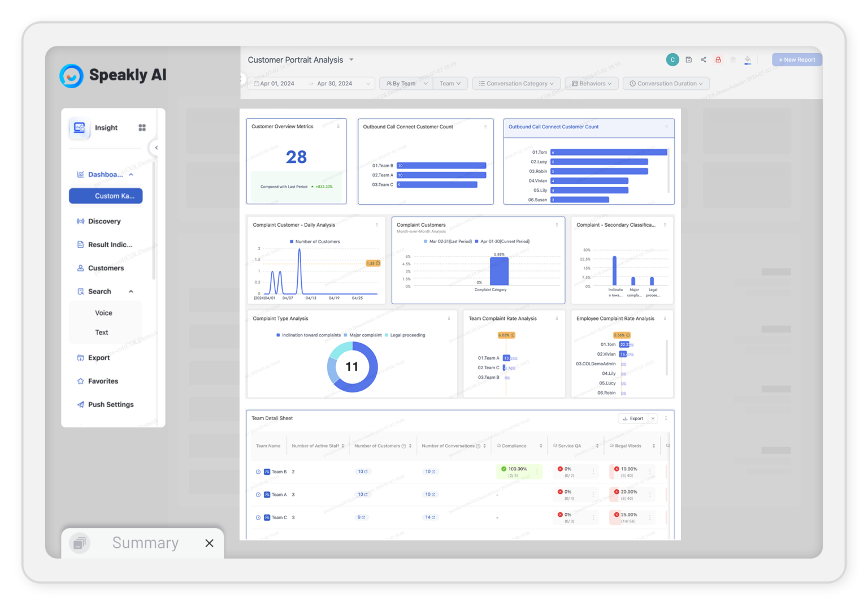The width and height of the screenshot is (868, 605).
Task: Click the Save report icon
Action: pyautogui.click(x=689, y=59)
